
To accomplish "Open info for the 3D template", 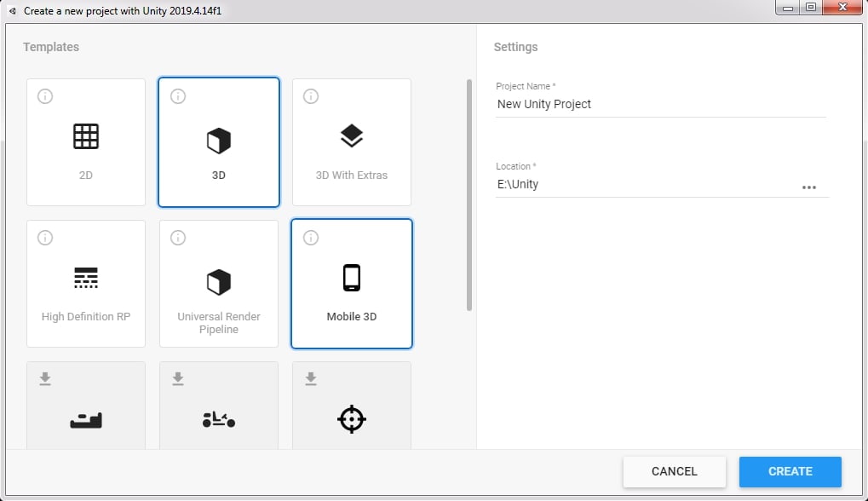I will 178,96.
